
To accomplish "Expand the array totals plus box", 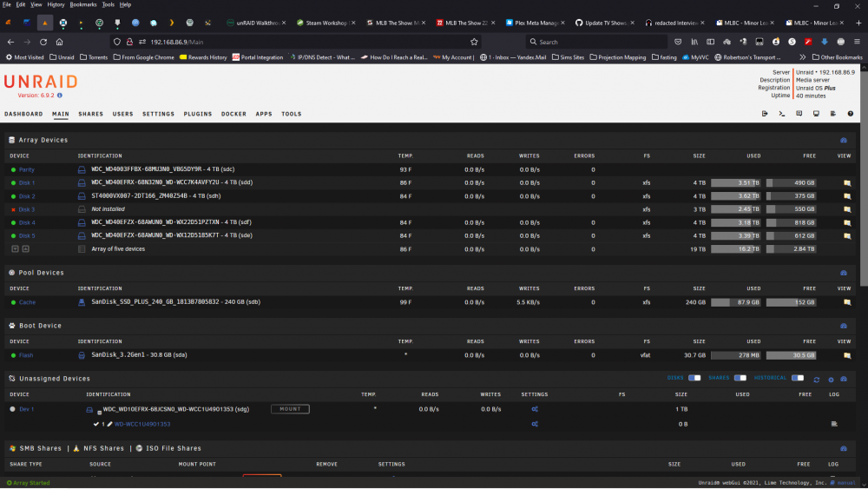I will click(16, 249).
